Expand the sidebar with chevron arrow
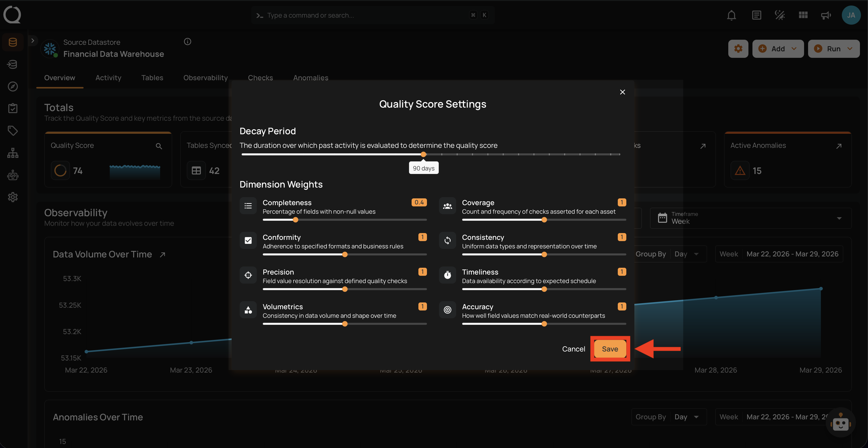The height and width of the screenshot is (448, 868). [x=33, y=41]
